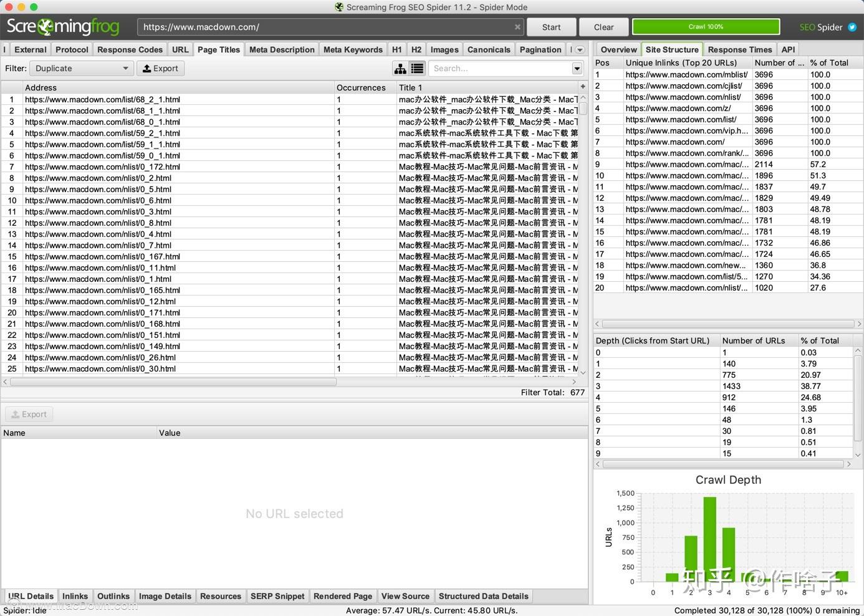Select depth row with 1433 URLs
This screenshot has width=864, height=616.
coord(723,386)
